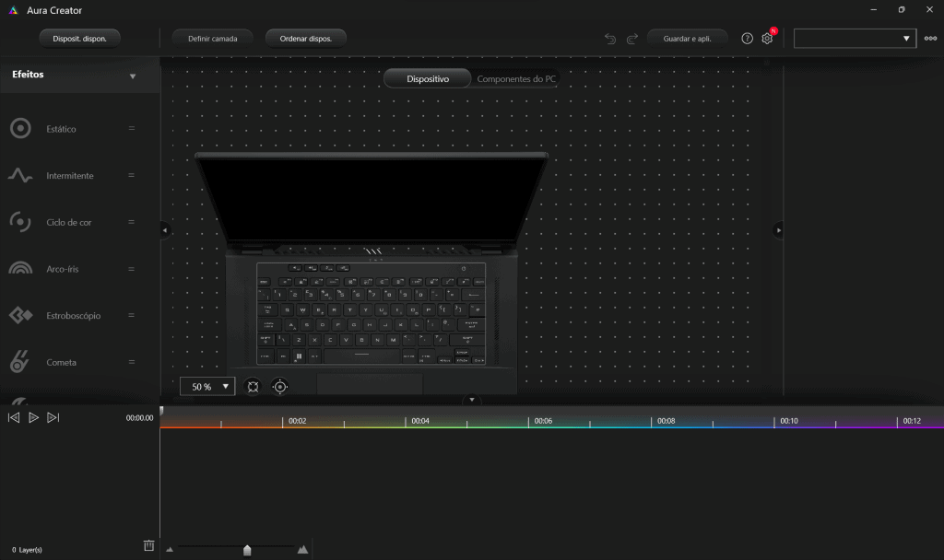Stay on the Dispositivo tab
Image resolution: width=944 pixels, height=560 pixels.
(x=427, y=78)
